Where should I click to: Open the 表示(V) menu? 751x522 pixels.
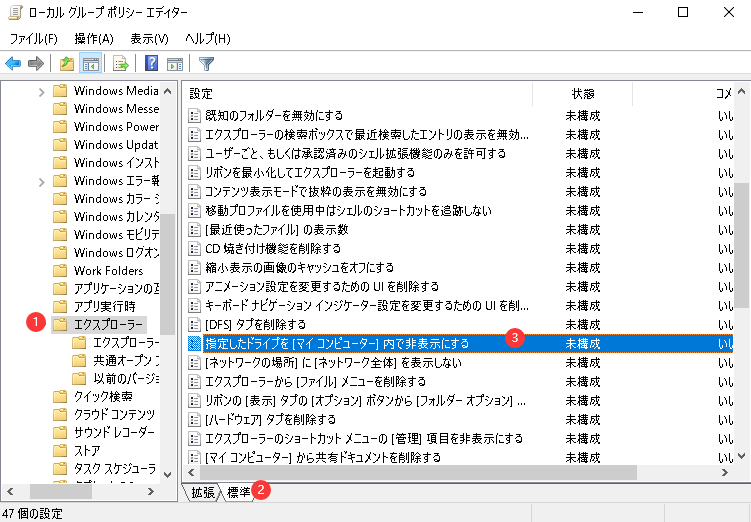coord(149,38)
